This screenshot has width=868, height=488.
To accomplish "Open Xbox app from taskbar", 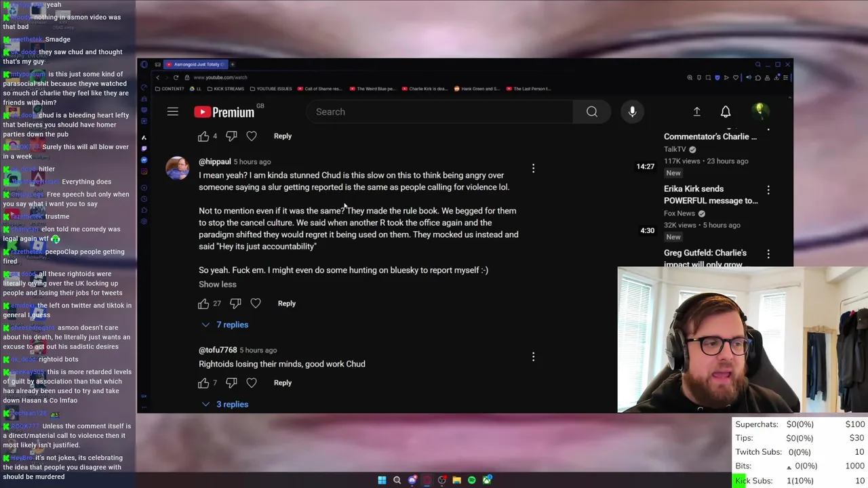I will (x=487, y=480).
